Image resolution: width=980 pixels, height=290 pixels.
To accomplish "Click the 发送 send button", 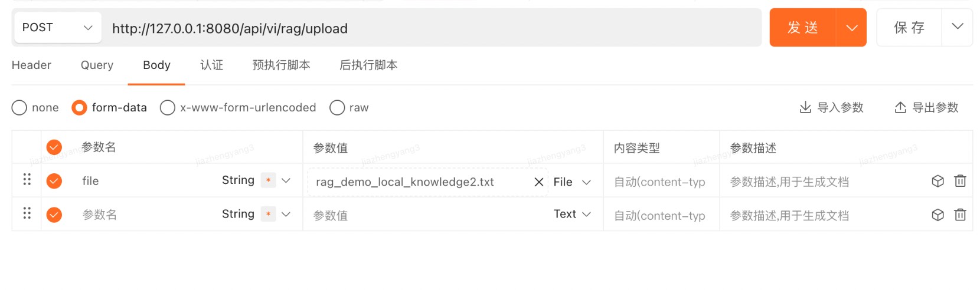I will tap(802, 28).
